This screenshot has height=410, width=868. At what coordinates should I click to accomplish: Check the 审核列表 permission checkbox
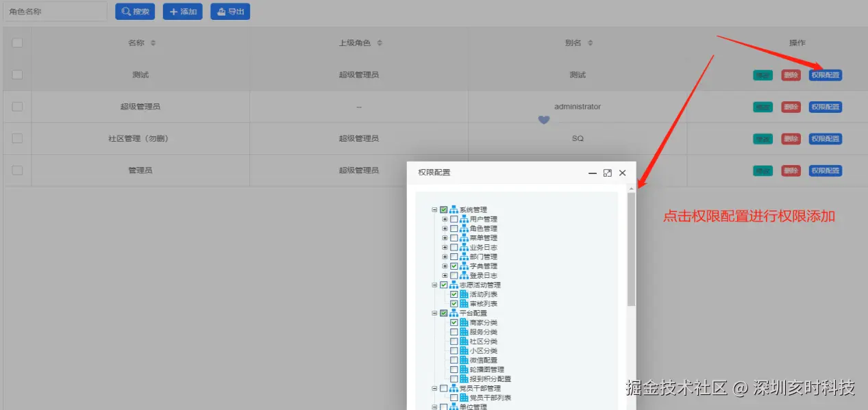pos(454,303)
